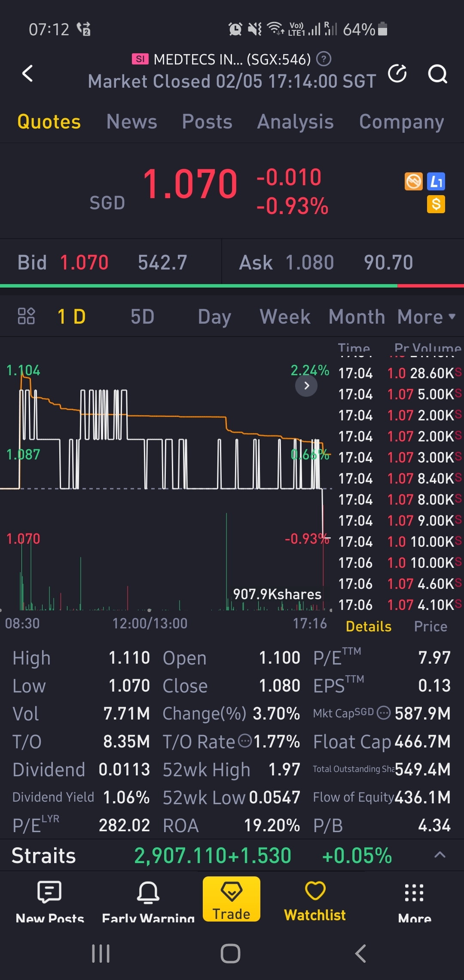This screenshot has width=464, height=980.
Task: Tap Android recent apps button
Action: [x=101, y=954]
